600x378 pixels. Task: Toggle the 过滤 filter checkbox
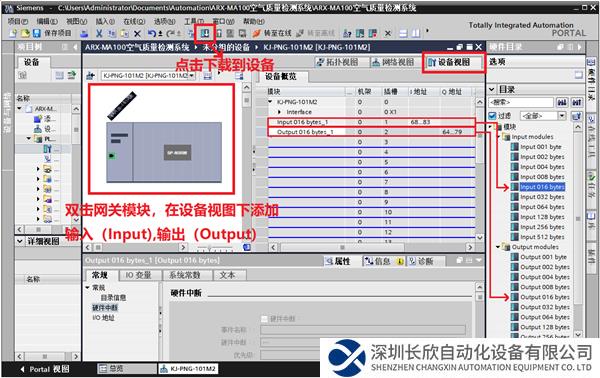coord(492,116)
